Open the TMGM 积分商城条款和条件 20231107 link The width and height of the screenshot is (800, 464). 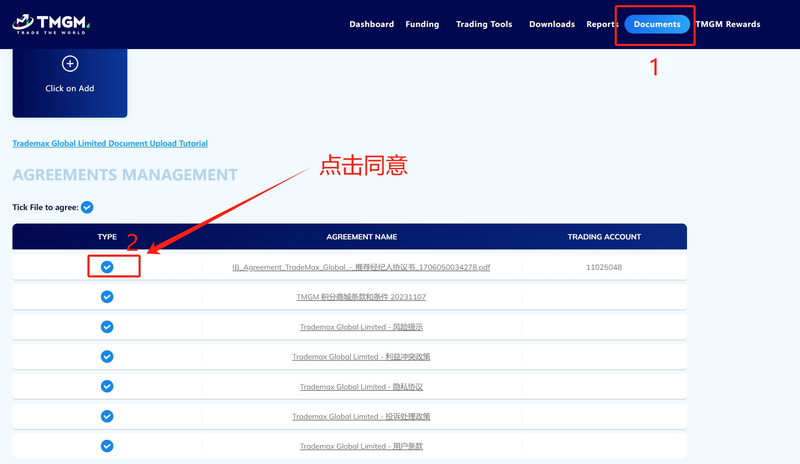click(361, 297)
